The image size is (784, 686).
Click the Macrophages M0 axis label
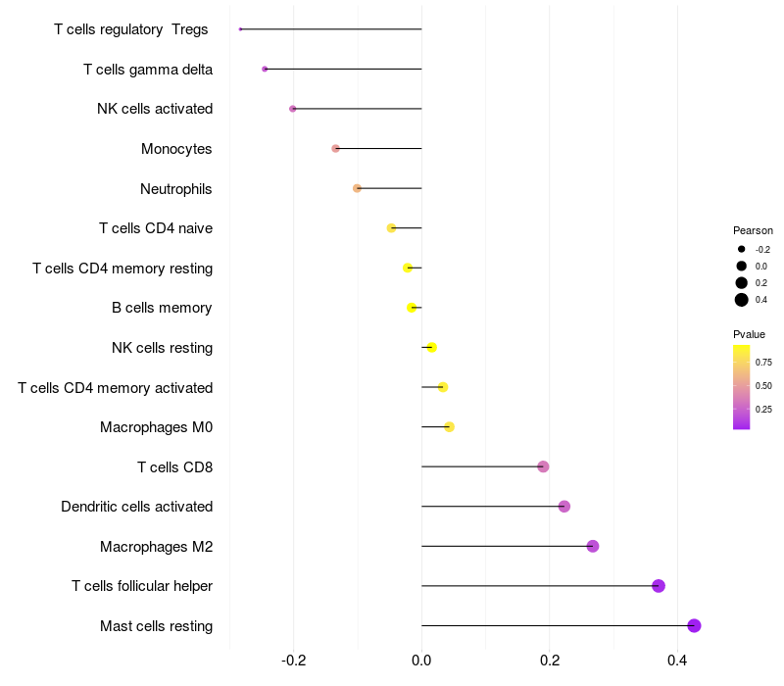[x=156, y=427]
